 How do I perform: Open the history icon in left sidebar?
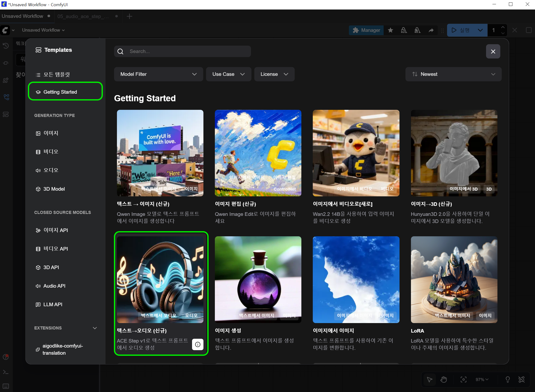click(x=6, y=45)
